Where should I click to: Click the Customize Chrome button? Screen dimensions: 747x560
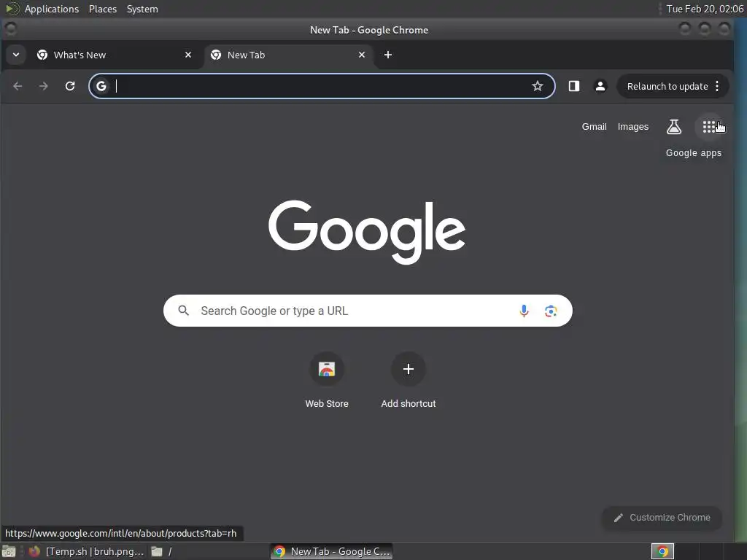[662, 518]
